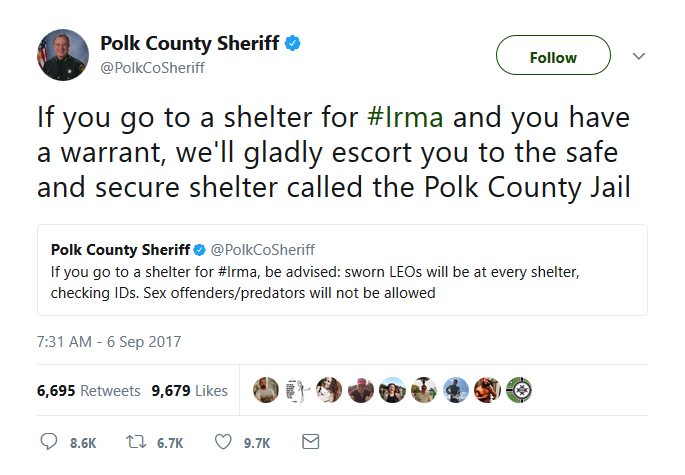Expand the tweet options chevron

point(639,56)
